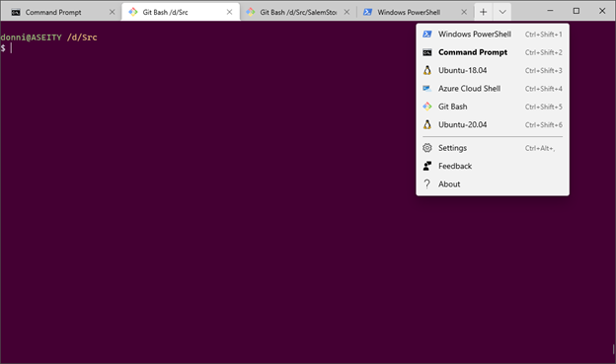Close the Command Prompt tab
The width and height of the screenshot is (616, 364).
112,12
